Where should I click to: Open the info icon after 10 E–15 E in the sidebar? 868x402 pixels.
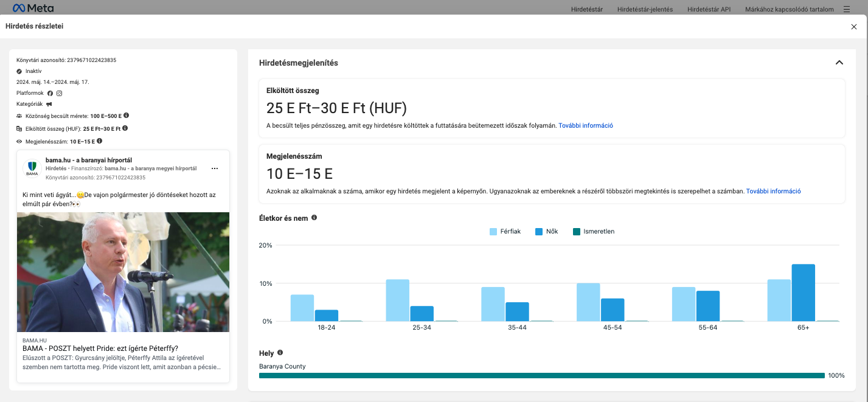(99, 141)
